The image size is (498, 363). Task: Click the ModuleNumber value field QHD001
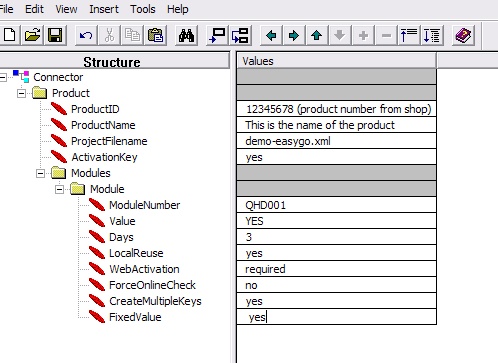(x=336, y=205)
